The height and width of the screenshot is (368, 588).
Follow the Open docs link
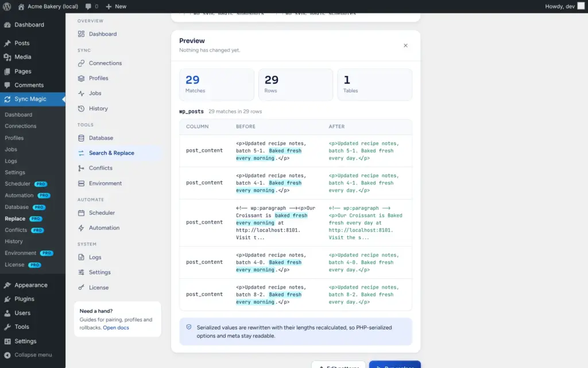[x=116, y=327]
